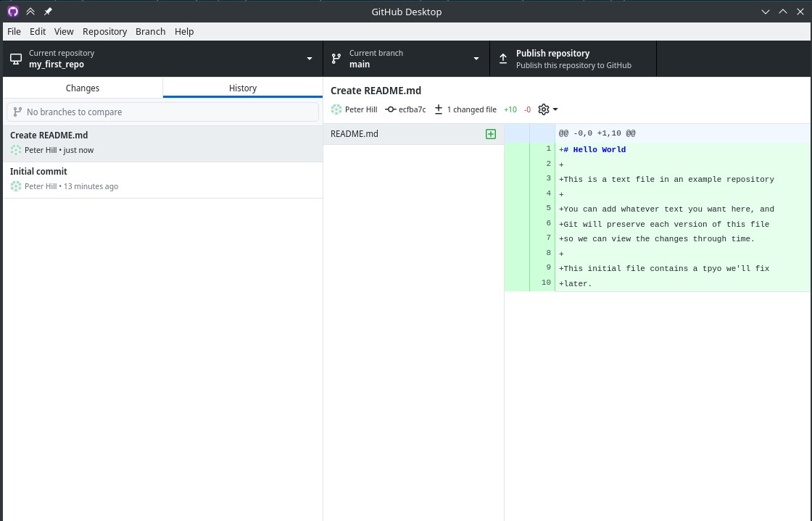This screenshot has width=812, height=521.
Task: Open the Repository menu
Action: point(104,32)
